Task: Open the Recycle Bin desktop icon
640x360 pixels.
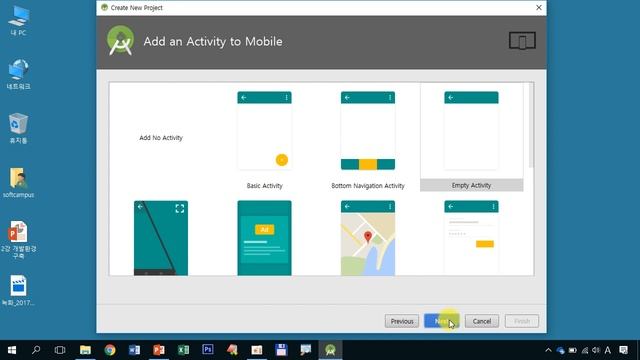Action: 18,129
